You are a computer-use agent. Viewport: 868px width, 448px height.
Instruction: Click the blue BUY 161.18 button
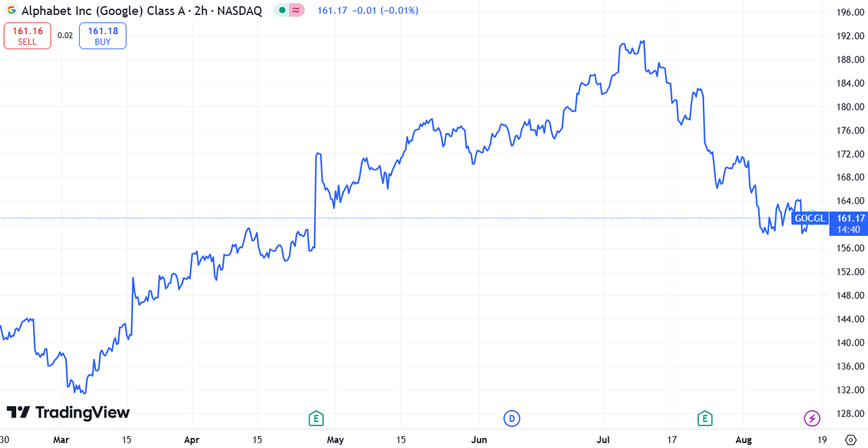[x=102, y=36]
